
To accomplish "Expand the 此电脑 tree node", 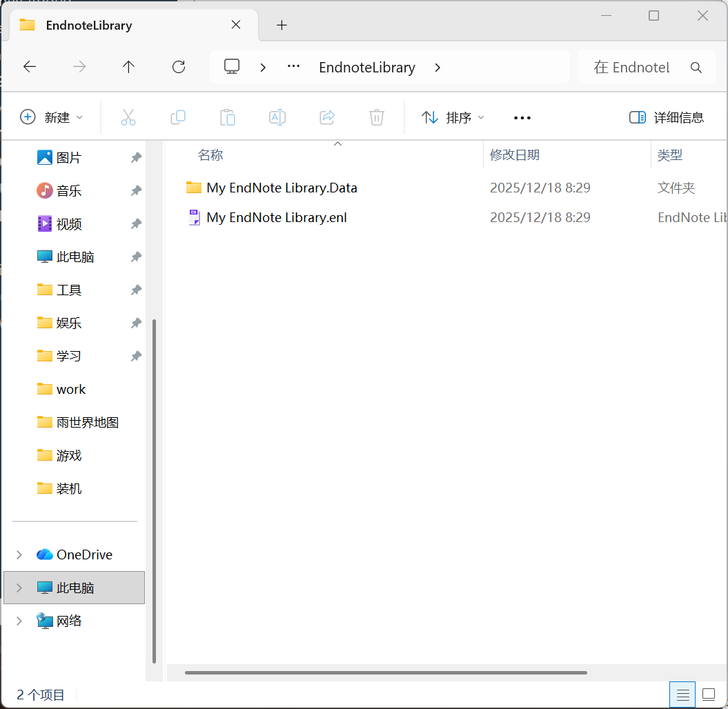I will (x=19, y=588).
